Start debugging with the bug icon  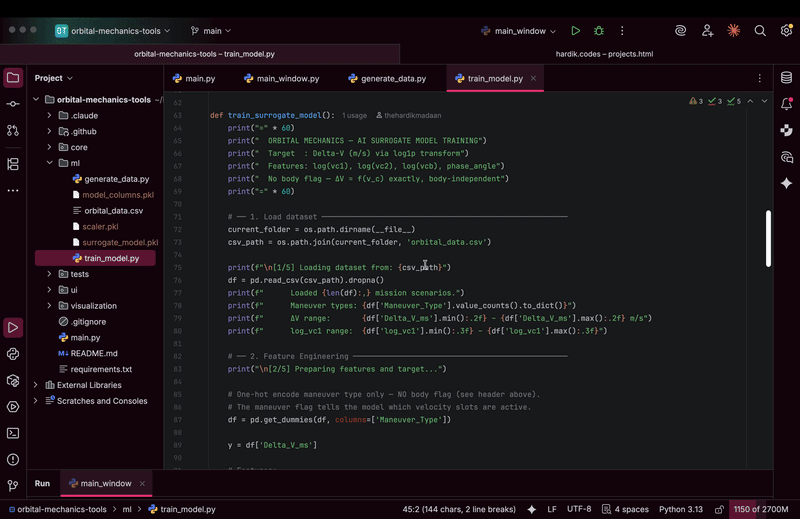point(599,31)
